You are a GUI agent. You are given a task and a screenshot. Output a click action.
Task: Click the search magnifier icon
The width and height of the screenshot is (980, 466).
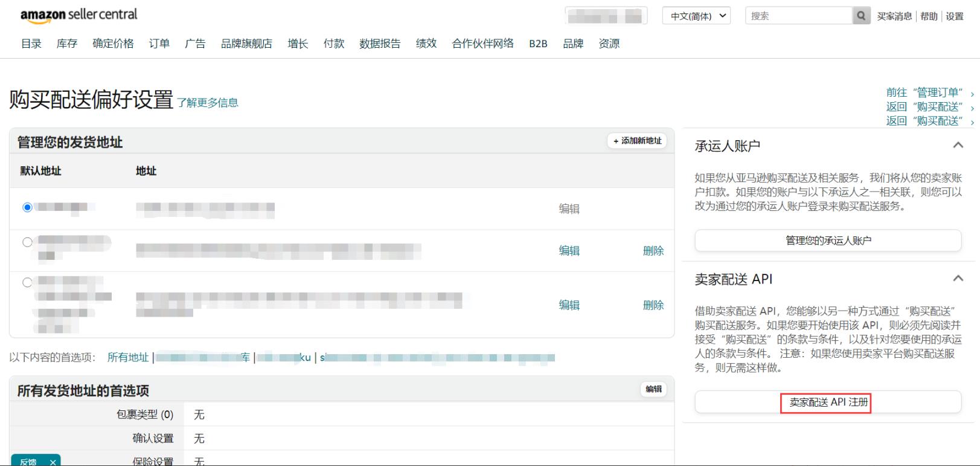point(861,16)
